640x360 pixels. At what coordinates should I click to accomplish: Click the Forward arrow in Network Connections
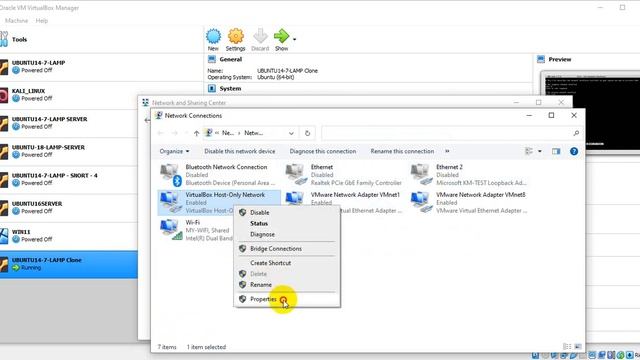(x=175, y=133)
